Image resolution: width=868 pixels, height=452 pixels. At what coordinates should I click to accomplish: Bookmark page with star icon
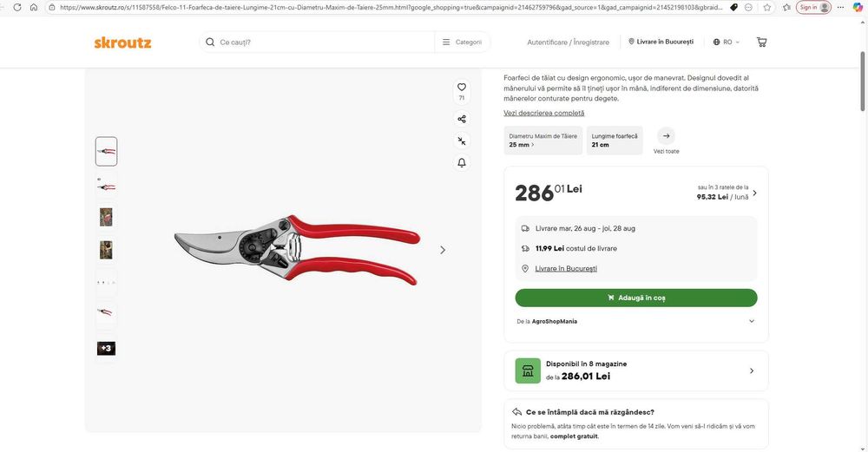coord(767,7)
